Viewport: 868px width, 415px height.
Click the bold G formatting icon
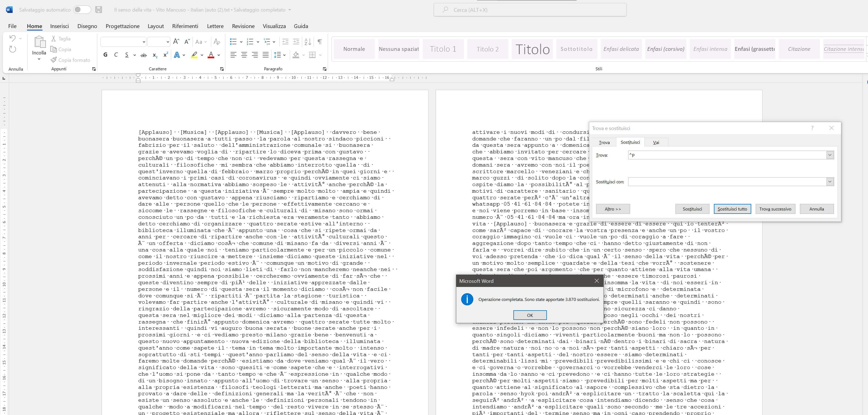pos(105,55)
